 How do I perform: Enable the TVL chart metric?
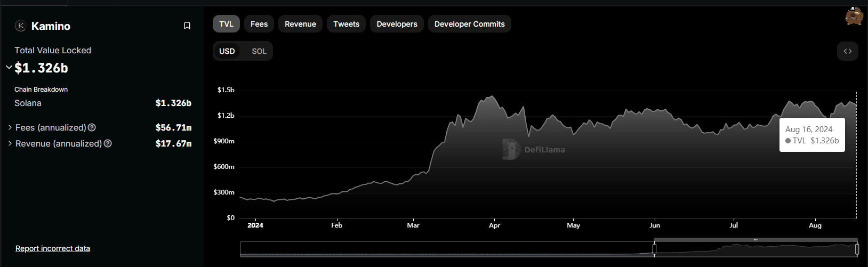click(226, 24)
